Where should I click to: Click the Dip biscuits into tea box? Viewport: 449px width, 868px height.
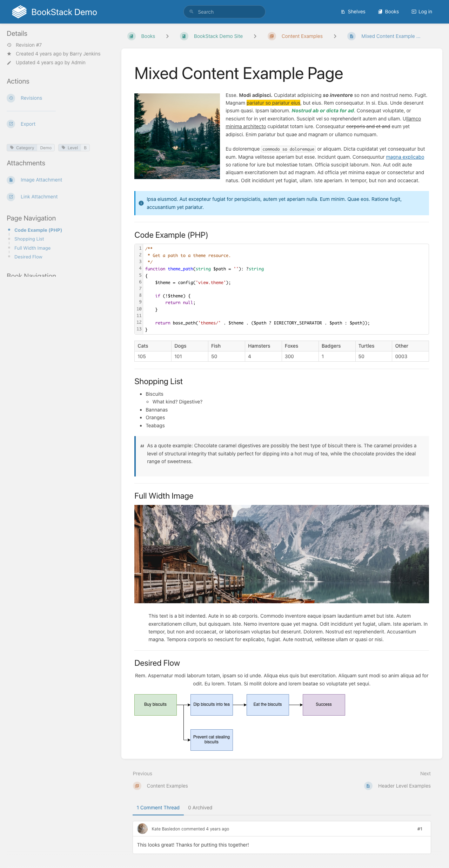[212, 704]
